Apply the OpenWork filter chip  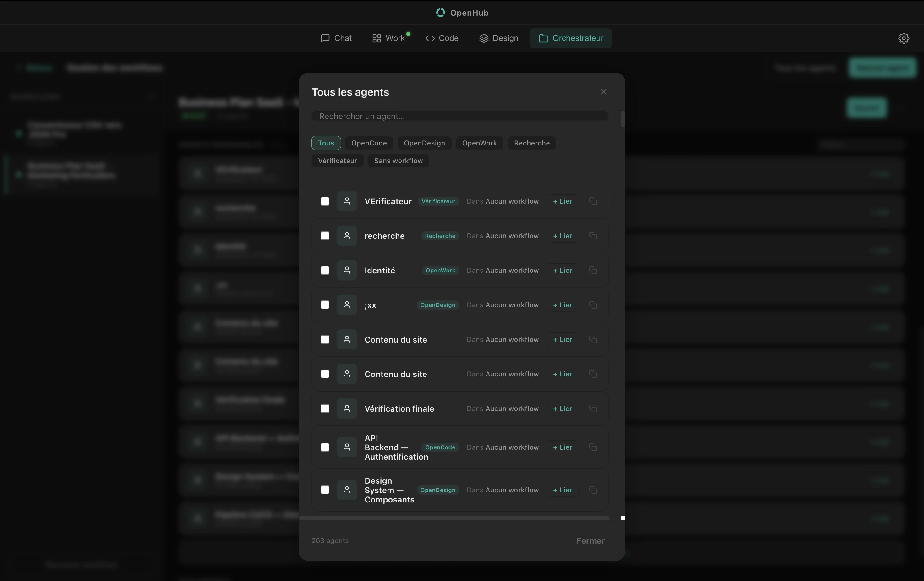[479, 143]
